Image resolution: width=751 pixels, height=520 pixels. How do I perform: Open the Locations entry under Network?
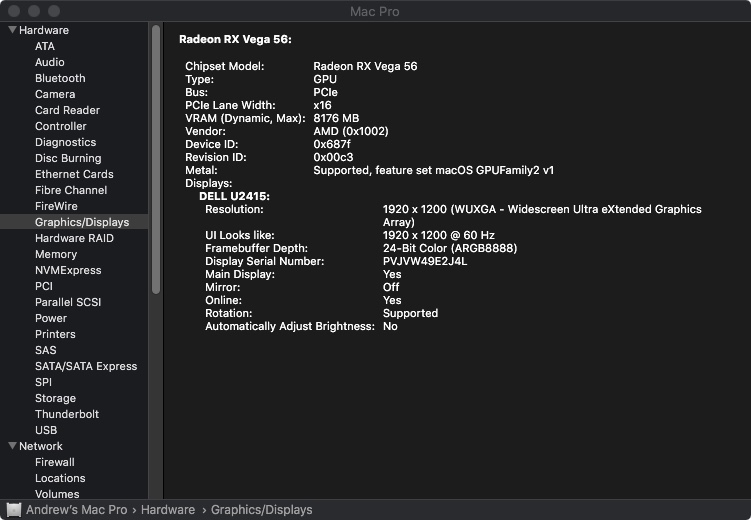tap(60, 478)
